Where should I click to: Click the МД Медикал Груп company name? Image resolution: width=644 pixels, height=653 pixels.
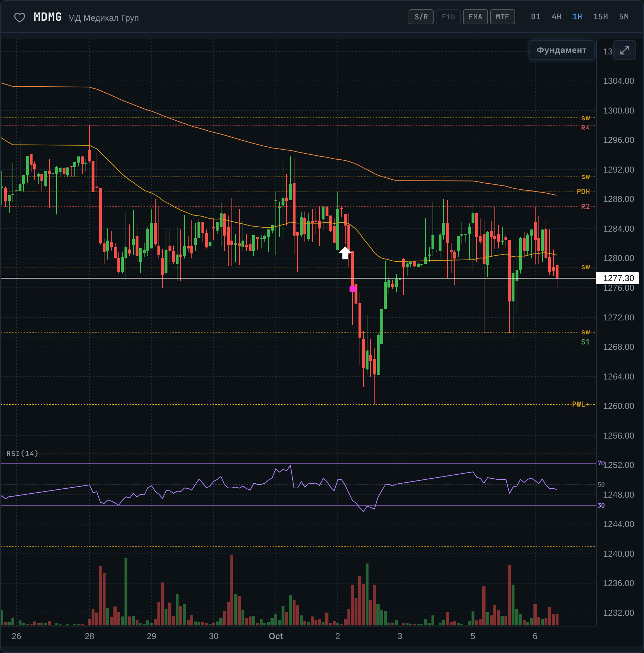(103, 18)
